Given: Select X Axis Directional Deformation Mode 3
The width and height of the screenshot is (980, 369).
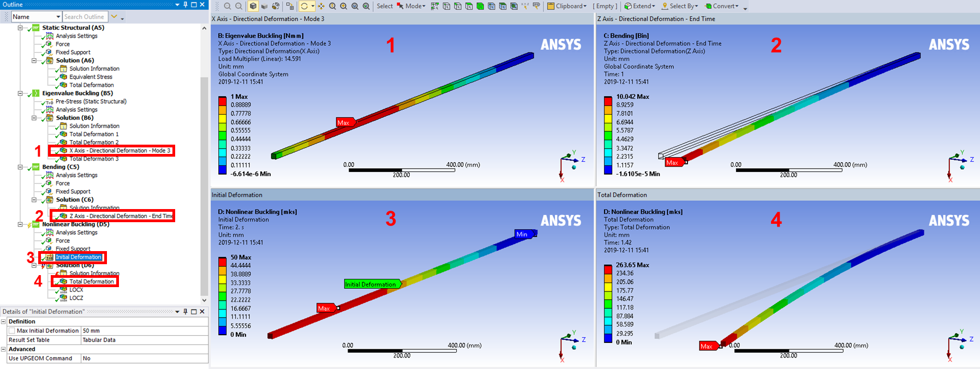Looking at the screenshot, I should [119, 151].
